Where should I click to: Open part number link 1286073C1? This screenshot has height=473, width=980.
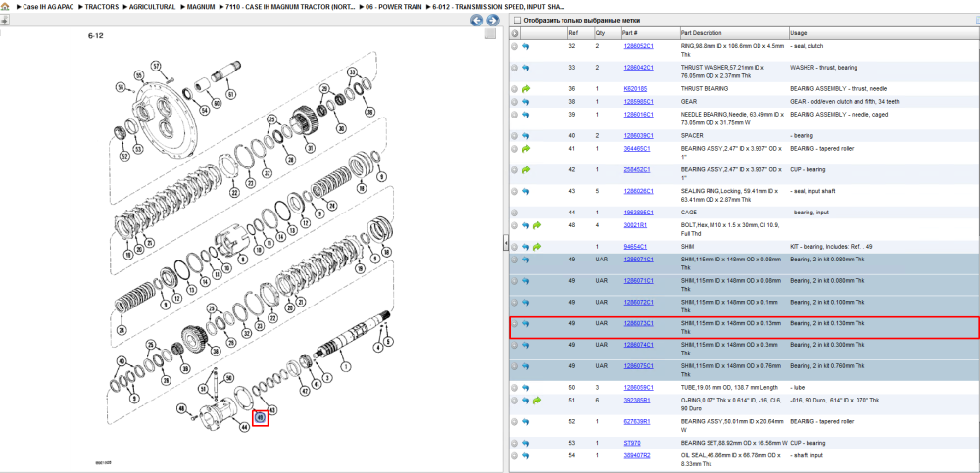click(x=638, y=324)
